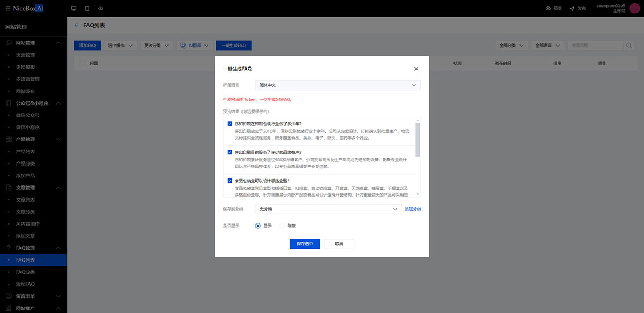Image resolution: width=644 pixels, height=313 pixels.
Task: Click the preview results scrollbar
Action: tap(418, 139)
